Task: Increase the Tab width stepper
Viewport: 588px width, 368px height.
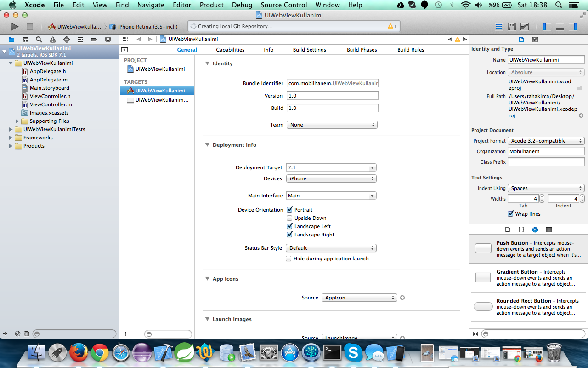Action: pyautogui.click(x=542, y=197)
